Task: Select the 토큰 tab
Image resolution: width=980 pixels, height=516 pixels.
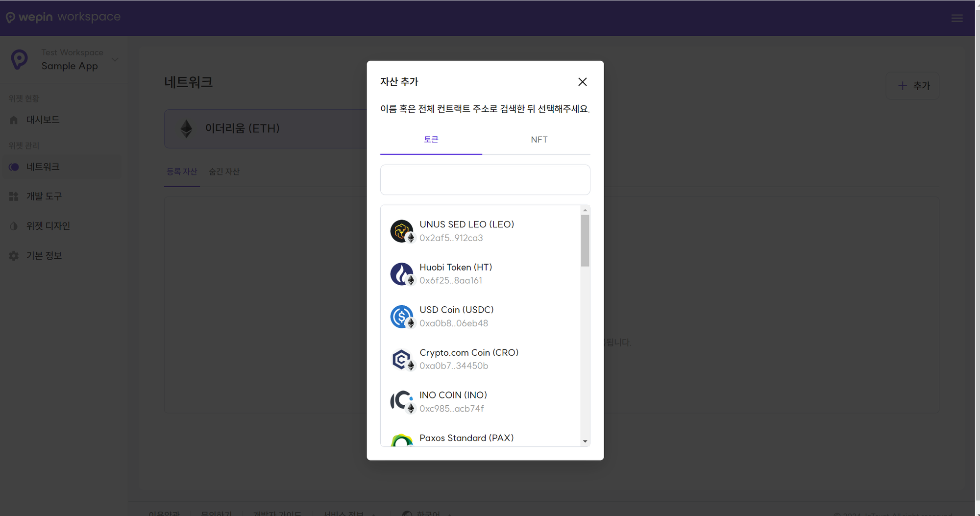Action: [x=431, y=140]
